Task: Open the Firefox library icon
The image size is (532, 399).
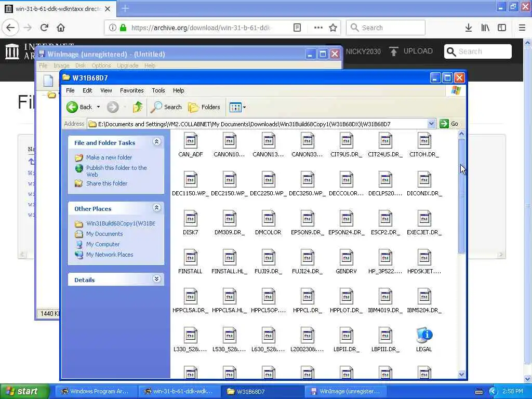Action: coord(485,28)
